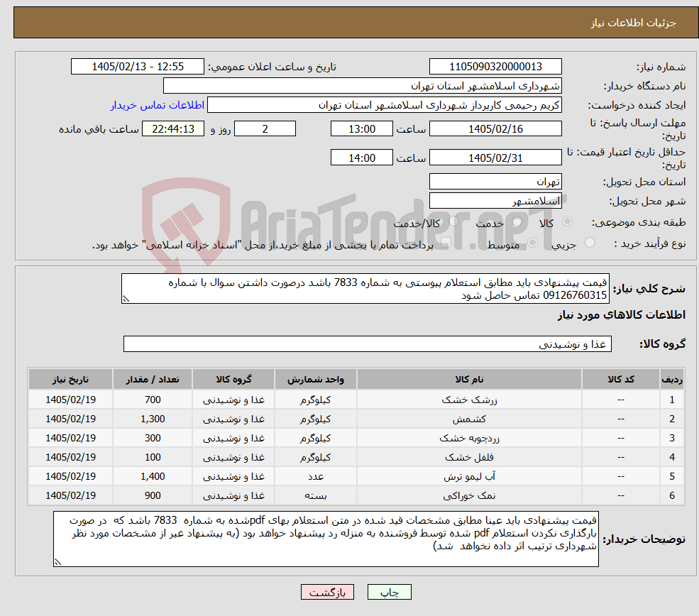Click the جزئیات اطلاعات نیاز header title

634,23
